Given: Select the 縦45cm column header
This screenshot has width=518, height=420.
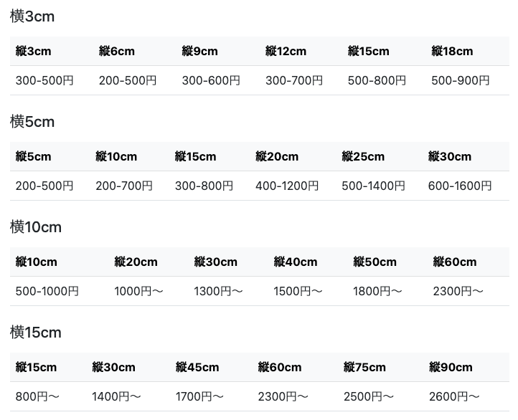Looking at the screenshot, I should coord(197,367).
